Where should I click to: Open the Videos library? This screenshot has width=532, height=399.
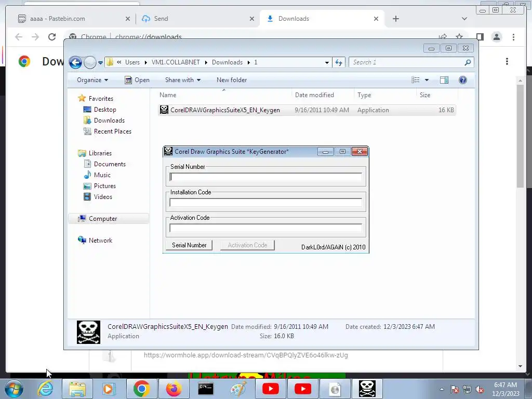click(x=103, y=197)
